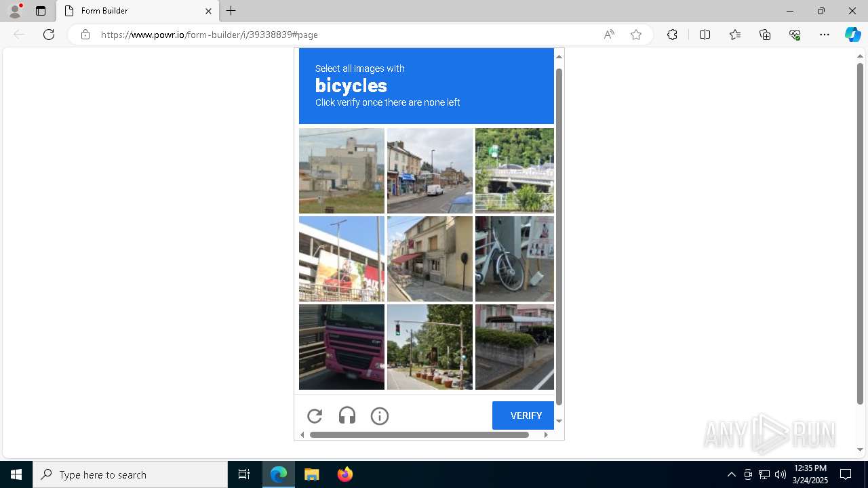Click the captcha frame horizontal scrollbar
Screen dimensions: 868x488
(419, 434)
